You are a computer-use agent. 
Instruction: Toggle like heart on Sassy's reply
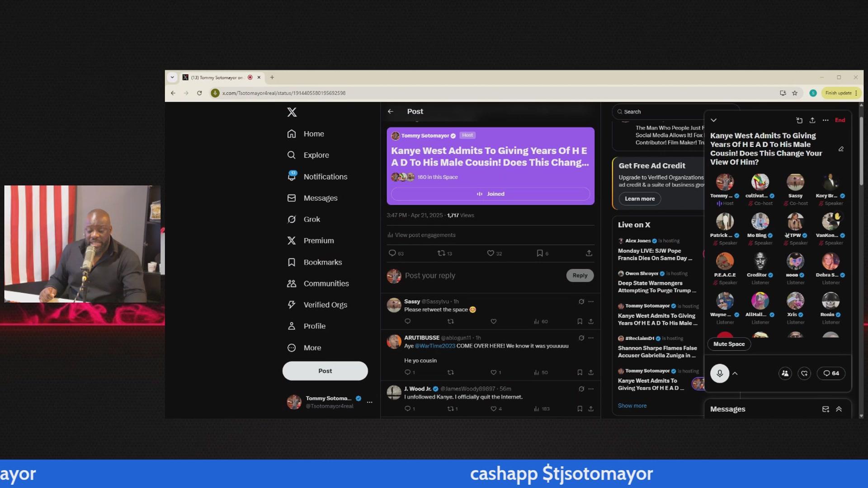tap(494, 321)
